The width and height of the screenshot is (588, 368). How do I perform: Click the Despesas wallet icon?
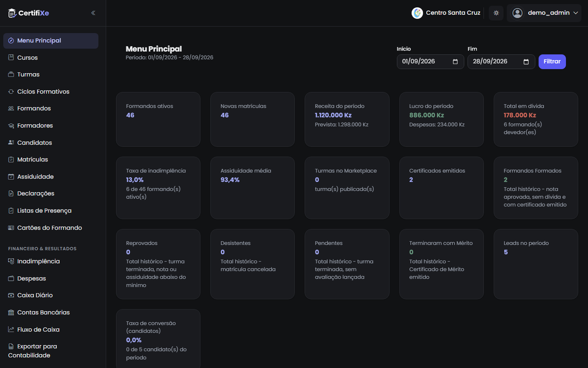[x=11, y=279]
